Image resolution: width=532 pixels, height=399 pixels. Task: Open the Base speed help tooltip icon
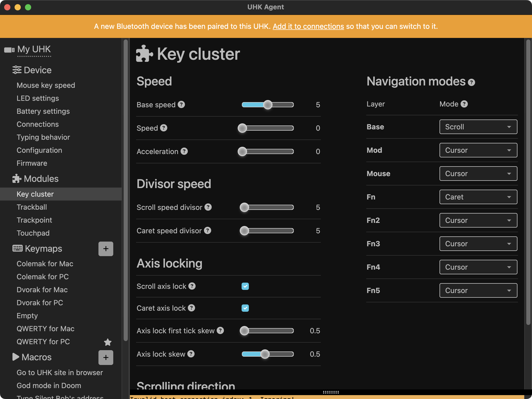181,104
